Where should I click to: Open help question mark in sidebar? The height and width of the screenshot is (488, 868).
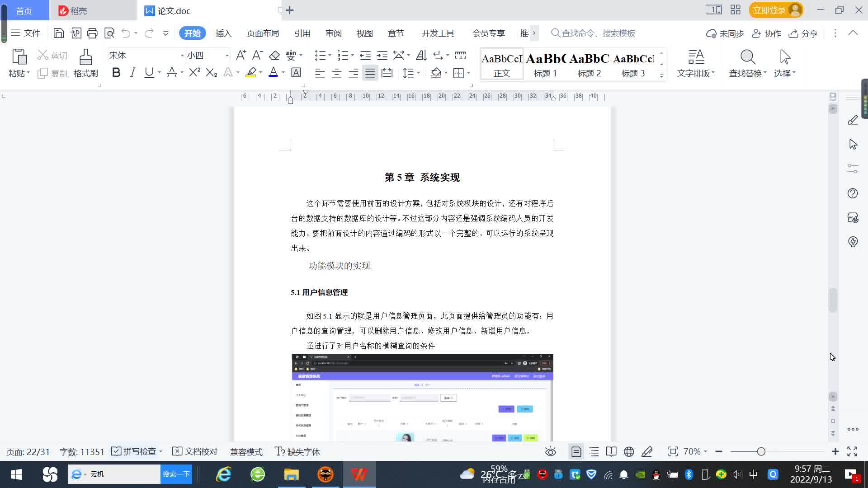(x=853, y=193)
